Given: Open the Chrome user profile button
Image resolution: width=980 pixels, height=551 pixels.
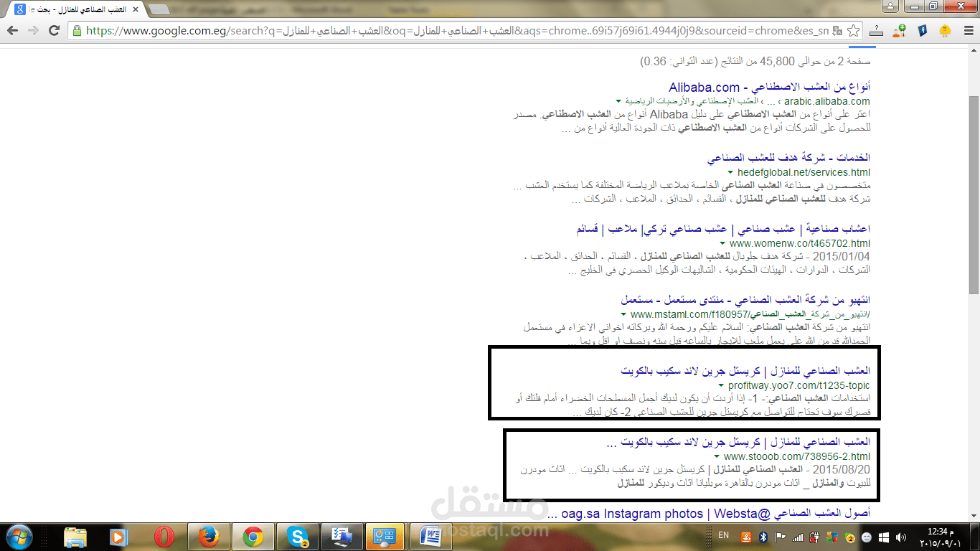Looking at the screenshot, I should (x=890, y=6).
